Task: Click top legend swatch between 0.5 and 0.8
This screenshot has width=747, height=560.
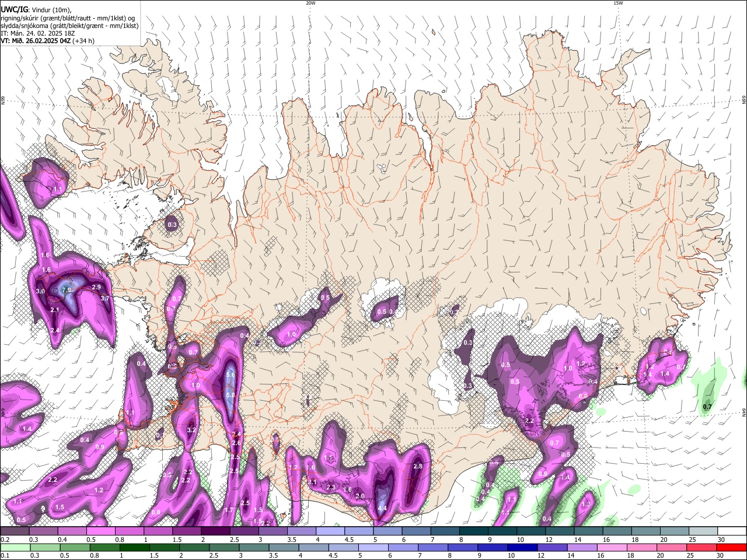Action: pos(100,531)
